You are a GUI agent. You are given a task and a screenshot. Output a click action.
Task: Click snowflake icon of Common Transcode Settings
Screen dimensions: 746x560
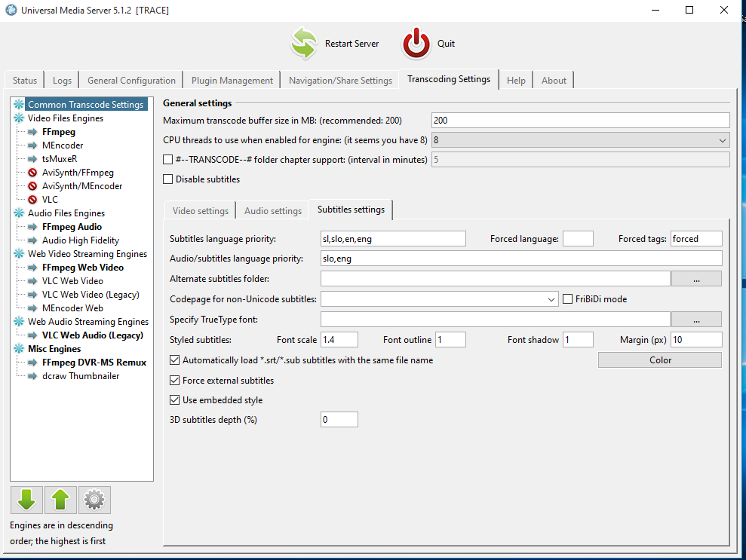click(19, 104)
